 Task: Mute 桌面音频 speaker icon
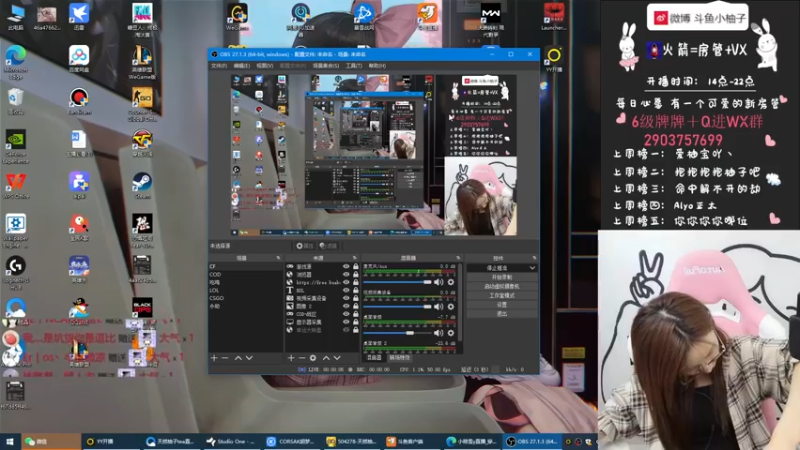[x=438, y=333]
